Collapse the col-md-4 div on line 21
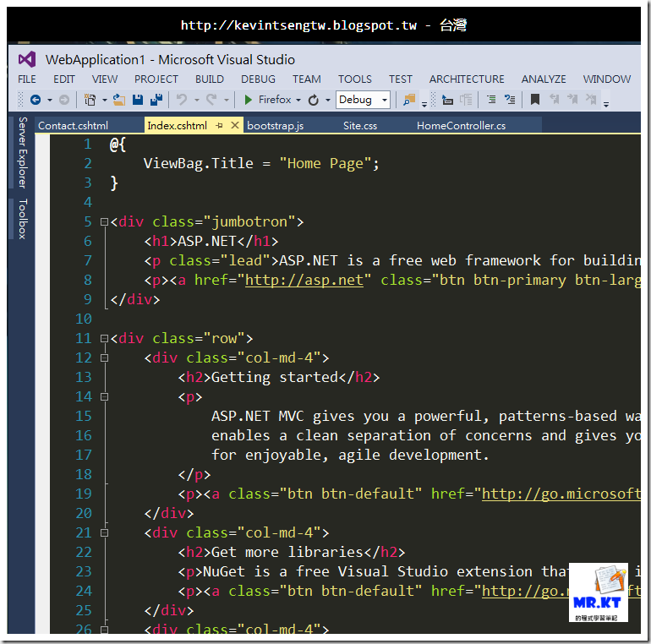The width and height of the screenshot is (651, 644). coord(104,532)
